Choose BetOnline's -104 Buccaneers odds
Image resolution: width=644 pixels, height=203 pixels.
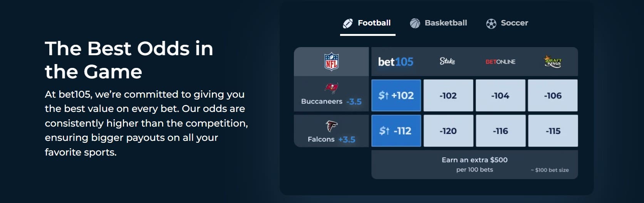500,95
